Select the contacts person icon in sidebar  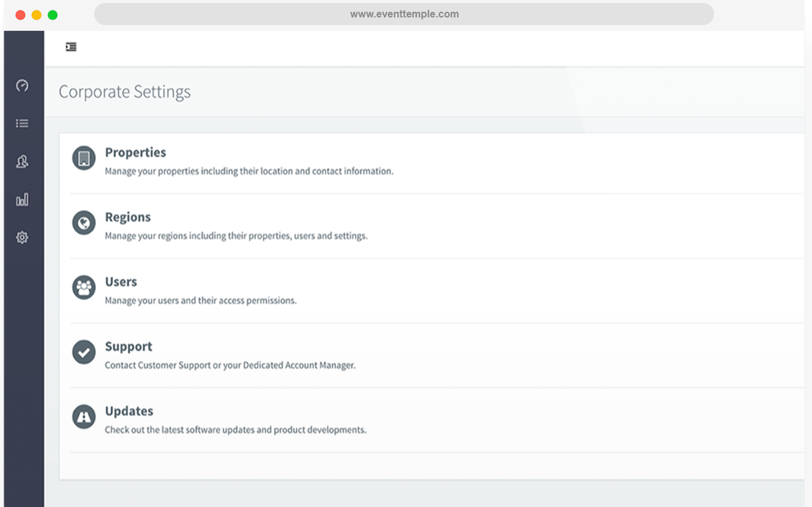point(22,162)
